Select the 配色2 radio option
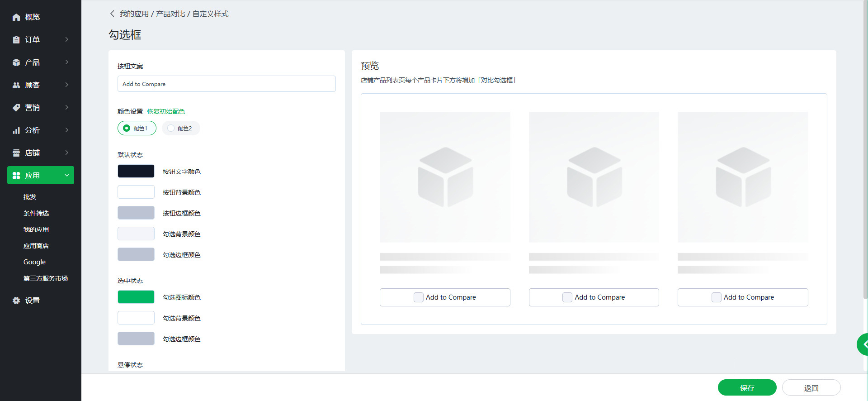 pos(171,128)
